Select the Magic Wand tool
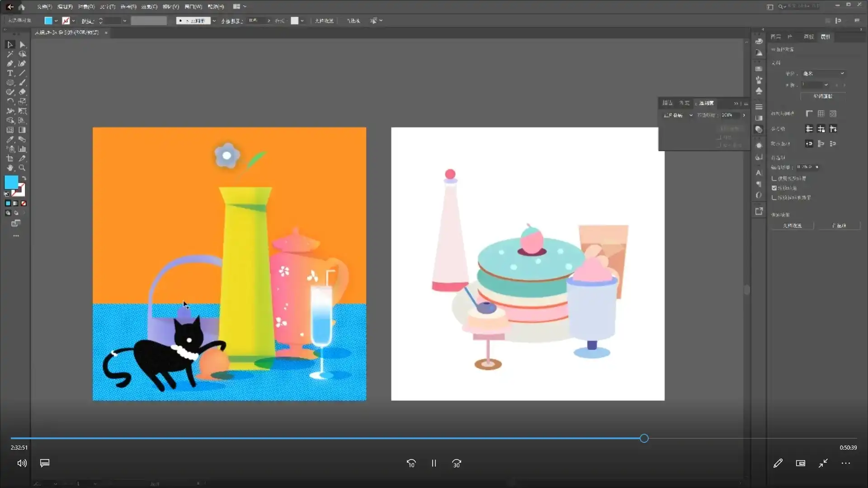This screenshot has height=488, width=868. point(10,54)
